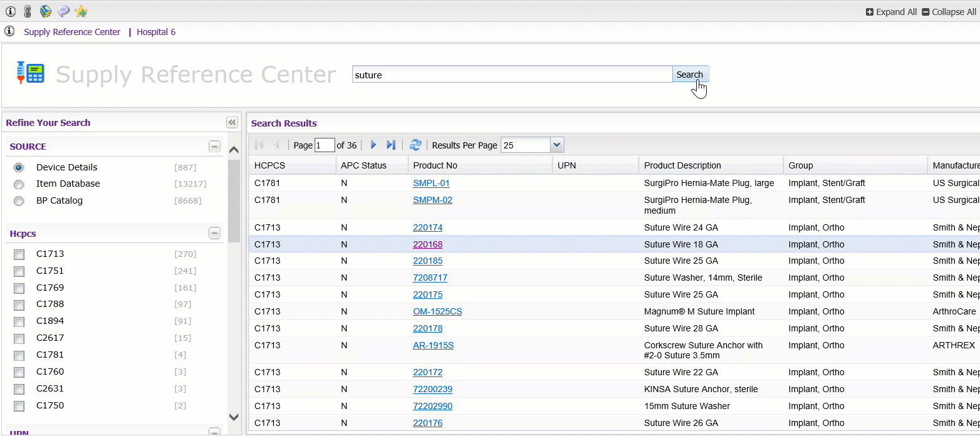
Task: Go to next results page
Action: 373,145
